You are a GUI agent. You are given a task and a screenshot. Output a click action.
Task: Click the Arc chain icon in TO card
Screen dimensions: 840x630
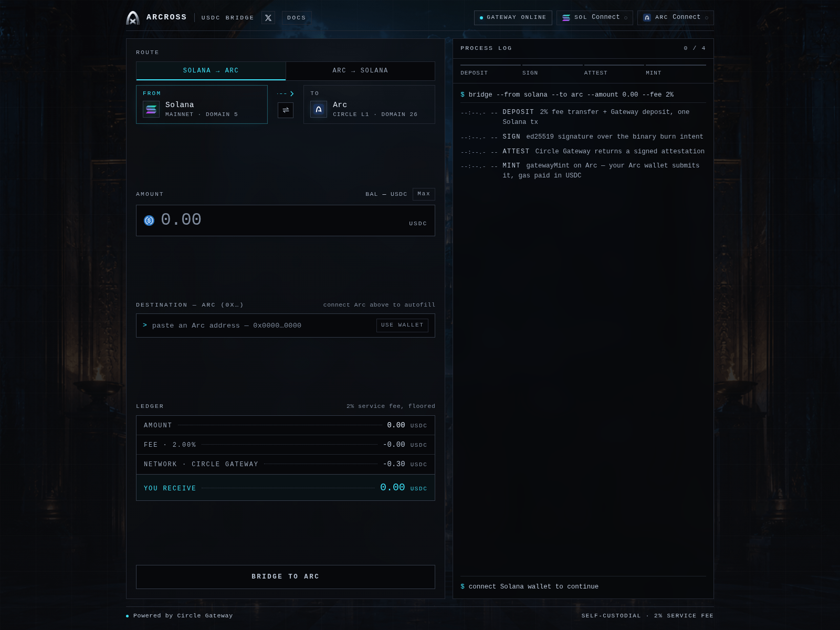319,109
